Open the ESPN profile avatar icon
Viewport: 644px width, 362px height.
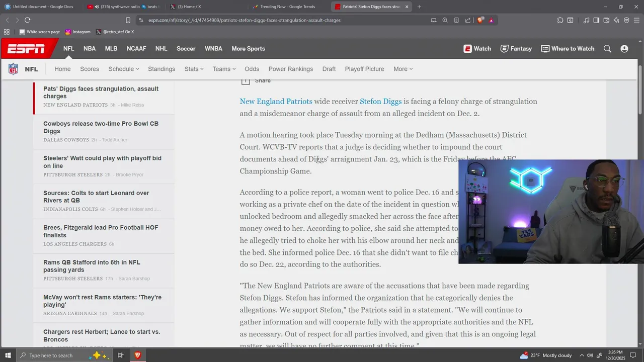tap(624, 49)
